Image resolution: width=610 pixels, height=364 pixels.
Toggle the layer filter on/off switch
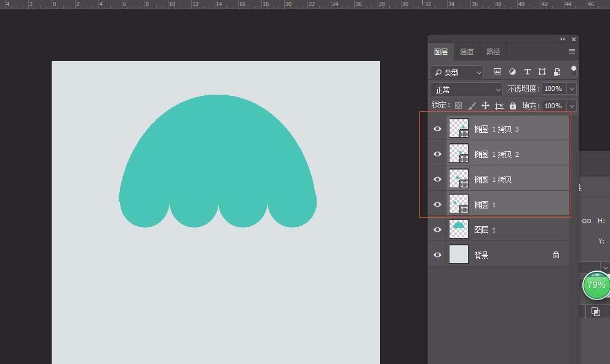574,71
